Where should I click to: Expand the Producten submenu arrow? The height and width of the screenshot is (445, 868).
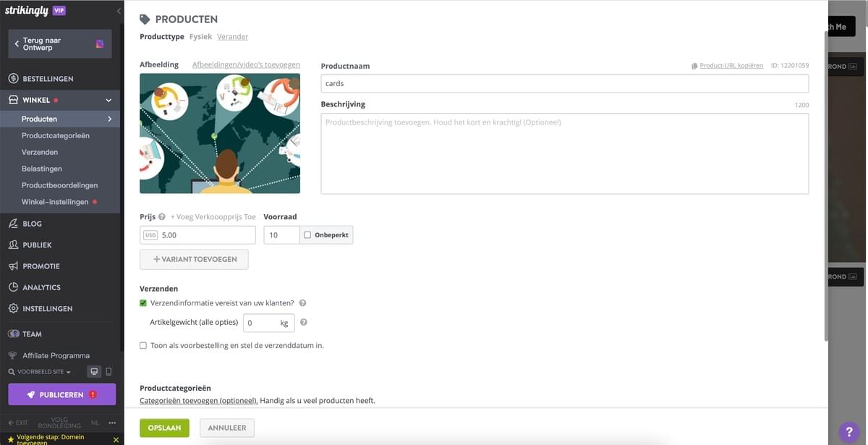(110, 119)
